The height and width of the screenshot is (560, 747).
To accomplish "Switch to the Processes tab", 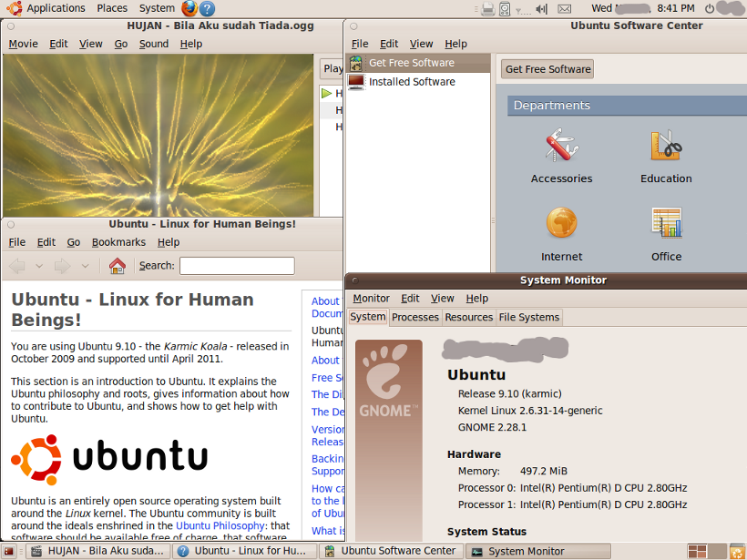I will (x=414, y=317).
